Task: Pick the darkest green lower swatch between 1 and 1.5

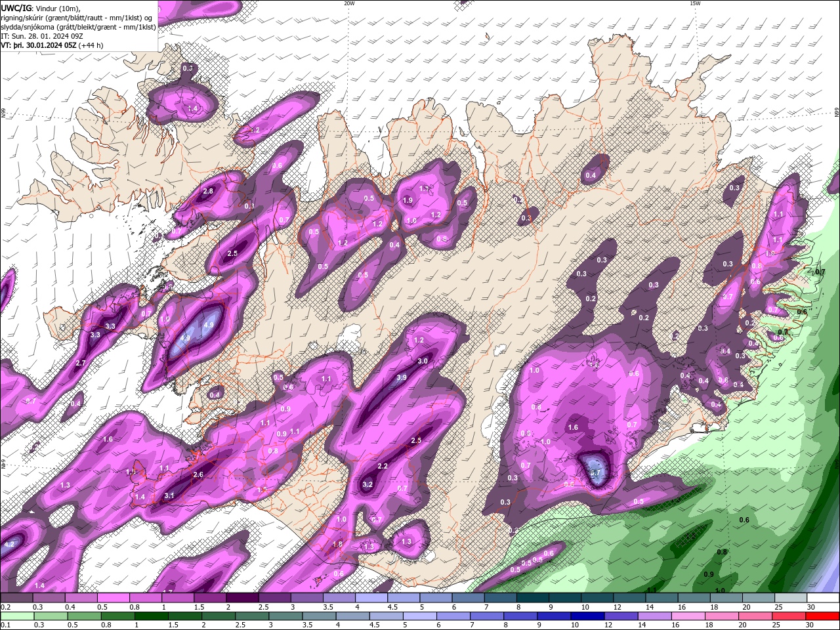Action: click(x=153, y=616)
